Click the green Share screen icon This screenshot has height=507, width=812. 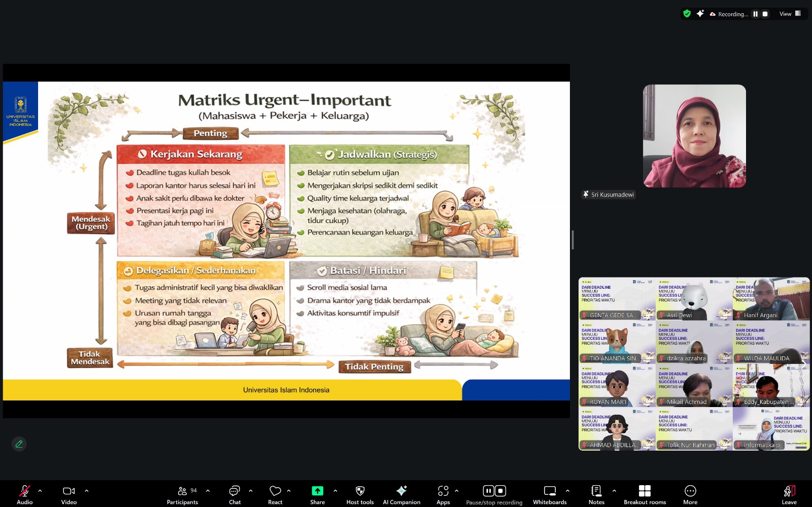317,491
